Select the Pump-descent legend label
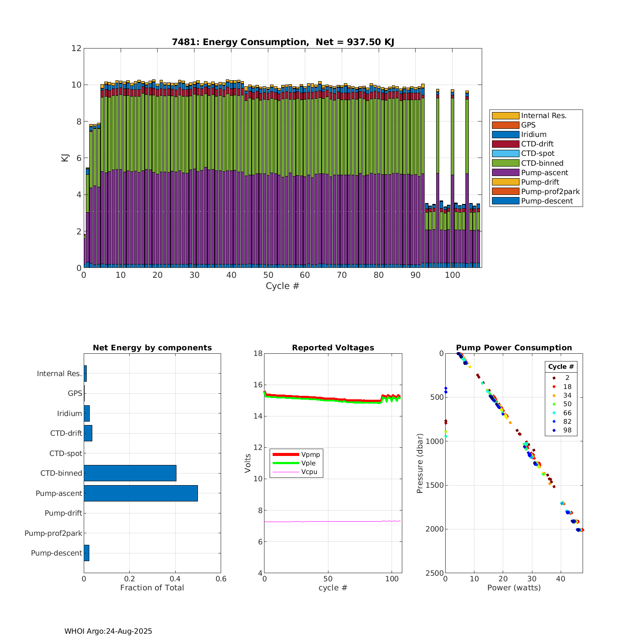 547,201
